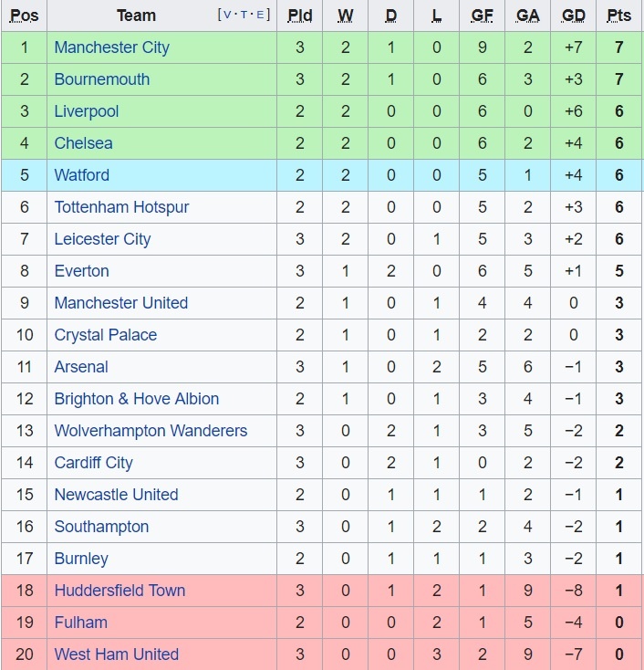Image resolution: width=644 pixels, height=670 pixels.
Task: Open the Leicester City team page
Action: [102, 239]
